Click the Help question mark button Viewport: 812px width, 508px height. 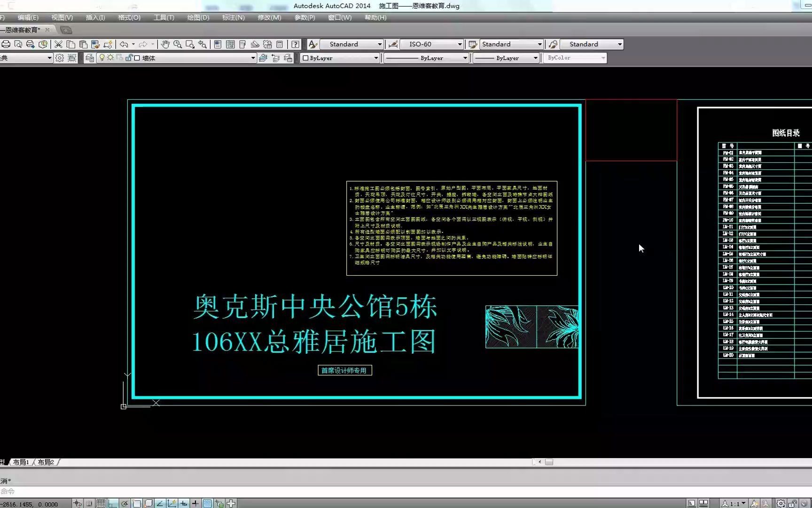[x=295, y=44]
